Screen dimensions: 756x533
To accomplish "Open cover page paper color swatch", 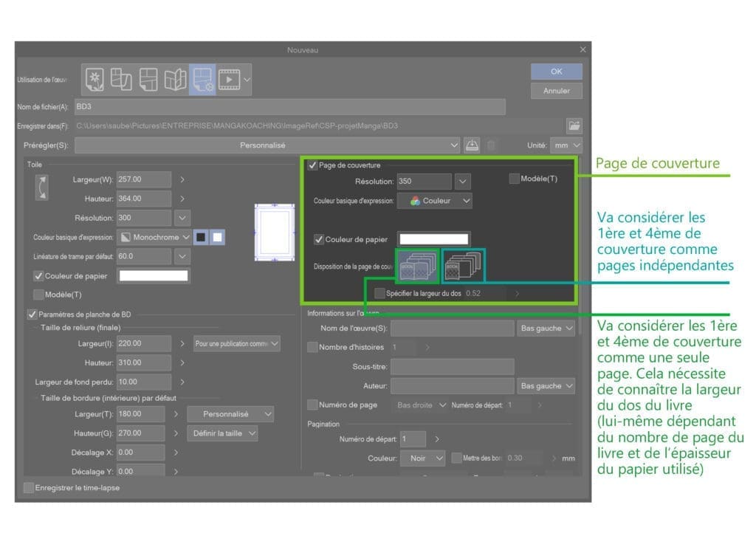I will coord(434,239).
